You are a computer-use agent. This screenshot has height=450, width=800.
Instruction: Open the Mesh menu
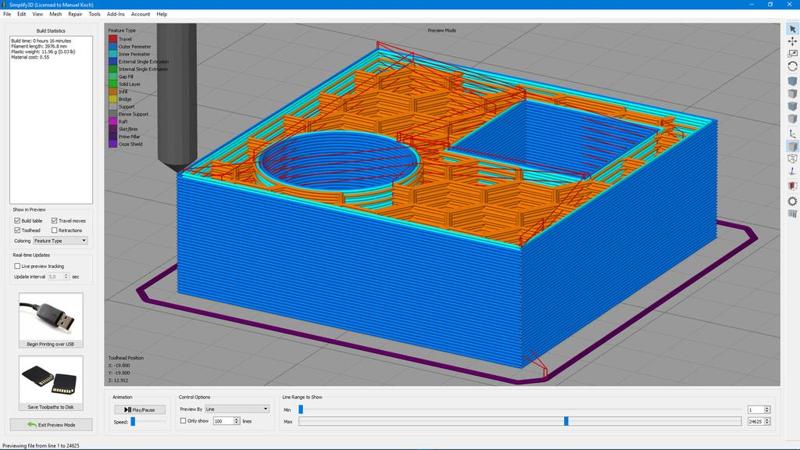pyautogui.click(x=55, y=14)
